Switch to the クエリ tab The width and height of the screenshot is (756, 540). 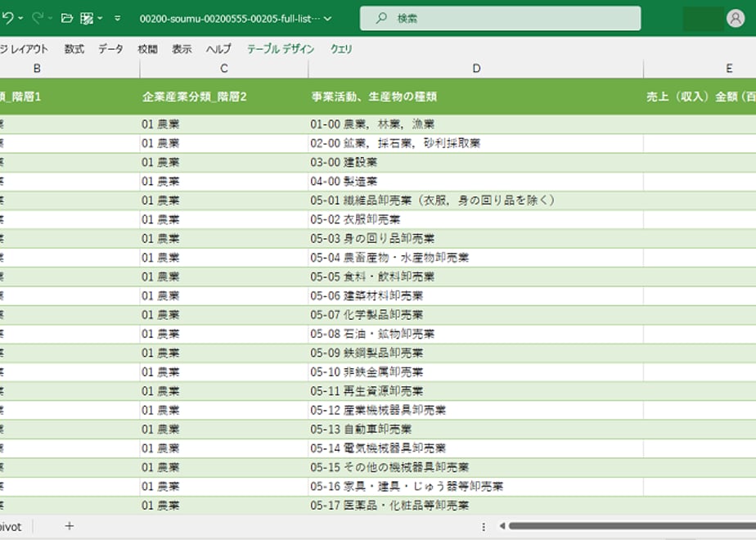pos(341,49)
